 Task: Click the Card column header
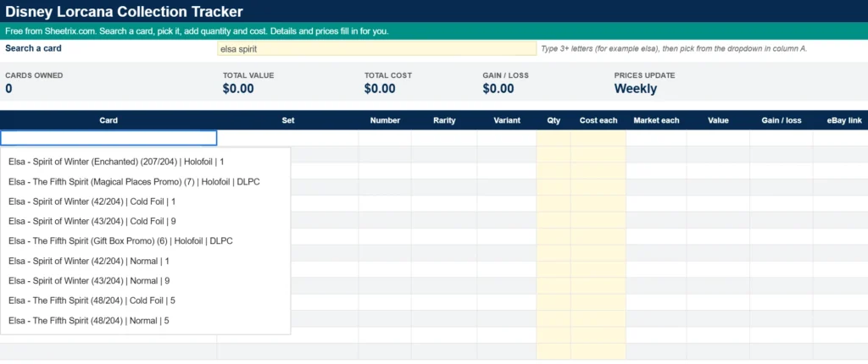click(108, 120)
